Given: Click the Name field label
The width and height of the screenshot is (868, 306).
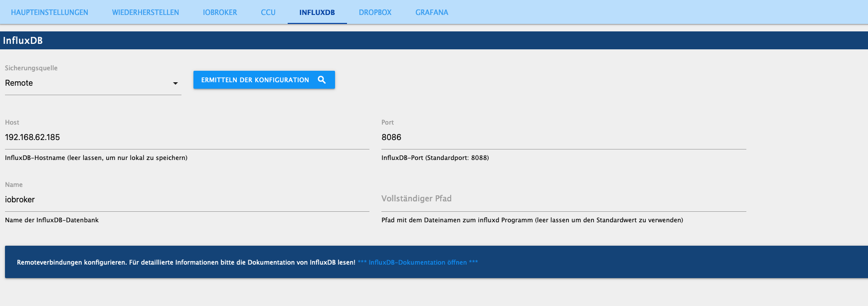Looking at the screenshot, I should (13, 184).
